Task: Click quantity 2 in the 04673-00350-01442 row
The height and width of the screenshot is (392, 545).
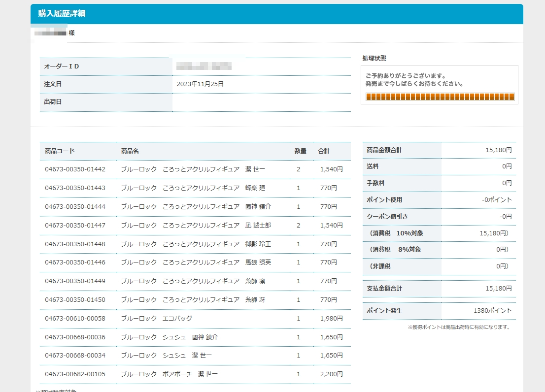Action: 299,169
